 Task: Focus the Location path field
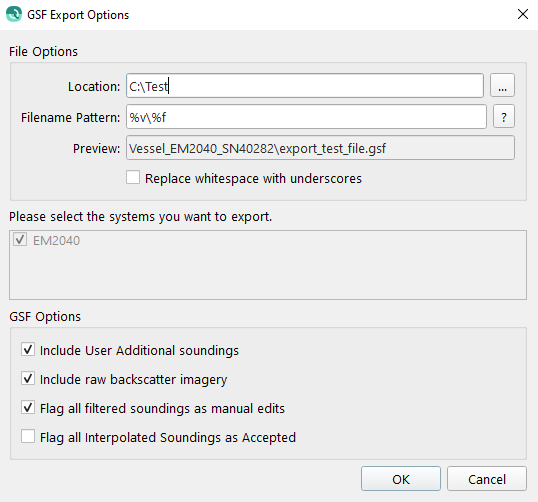point(305,86)
